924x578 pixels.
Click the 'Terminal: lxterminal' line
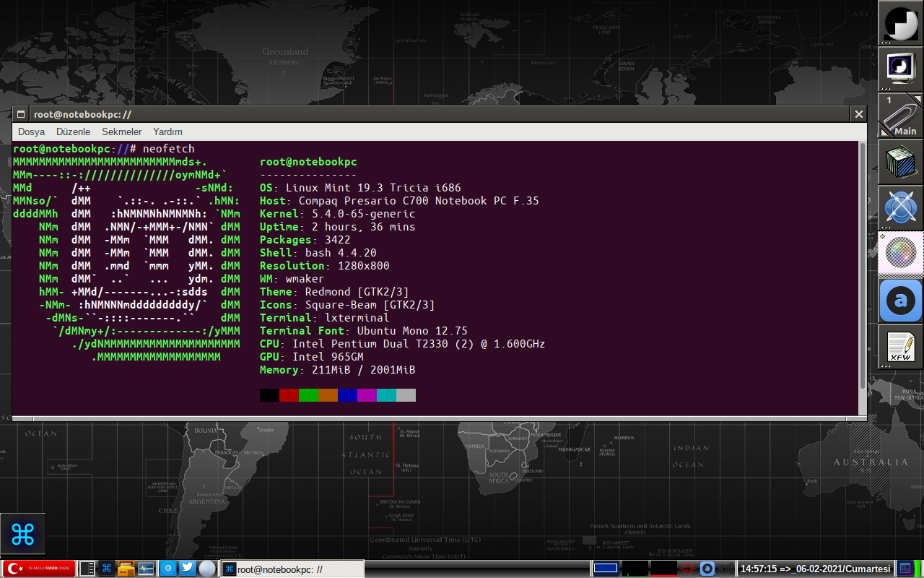(325, 318)
